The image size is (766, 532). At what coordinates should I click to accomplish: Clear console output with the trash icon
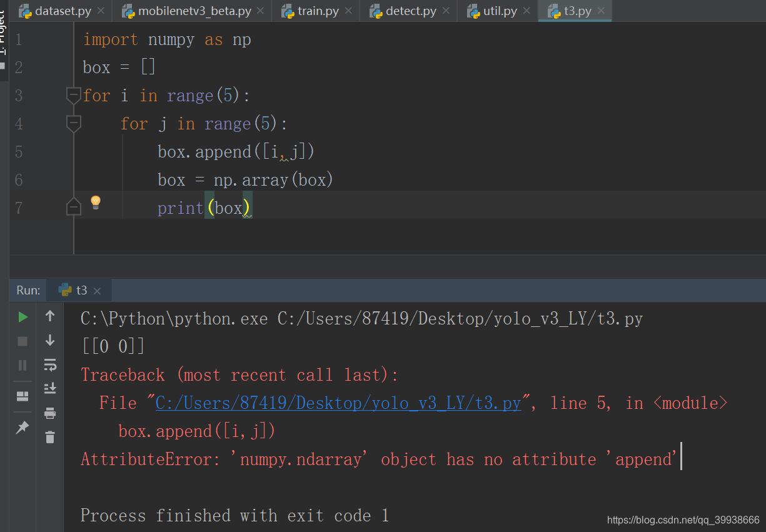50,437
